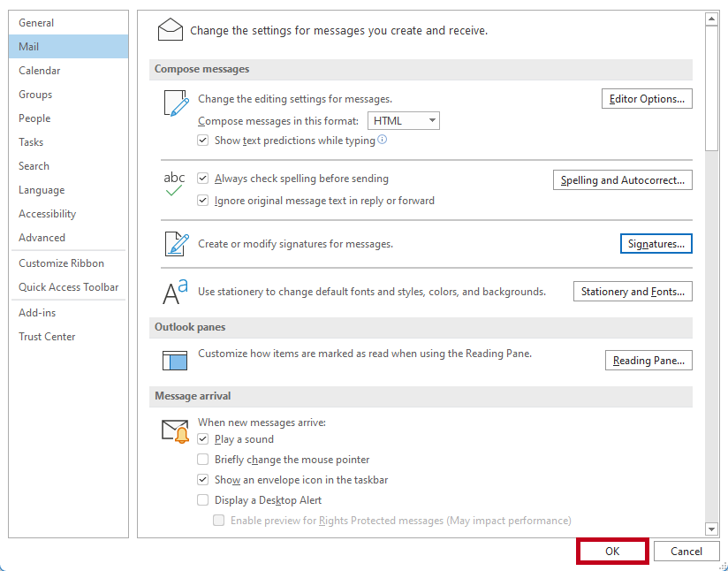Toggle Show an envelope icon in taskbar
The height and width of the screenshot is (571, 728).
[x=203, y=480]
